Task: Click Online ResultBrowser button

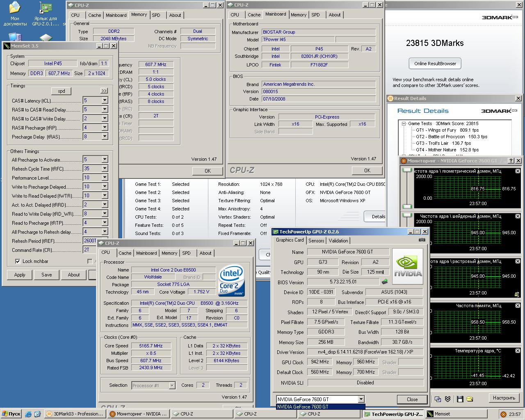Action: point(435,64)
